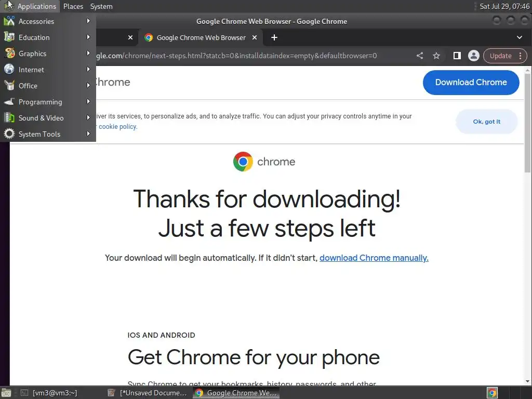Open the System panel menu
This screenshot has width=532, height=399.
point(101,6)
